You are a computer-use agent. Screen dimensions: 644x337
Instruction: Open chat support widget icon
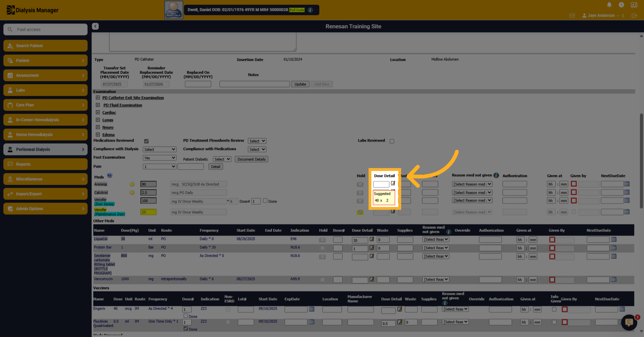click(629, 322)
